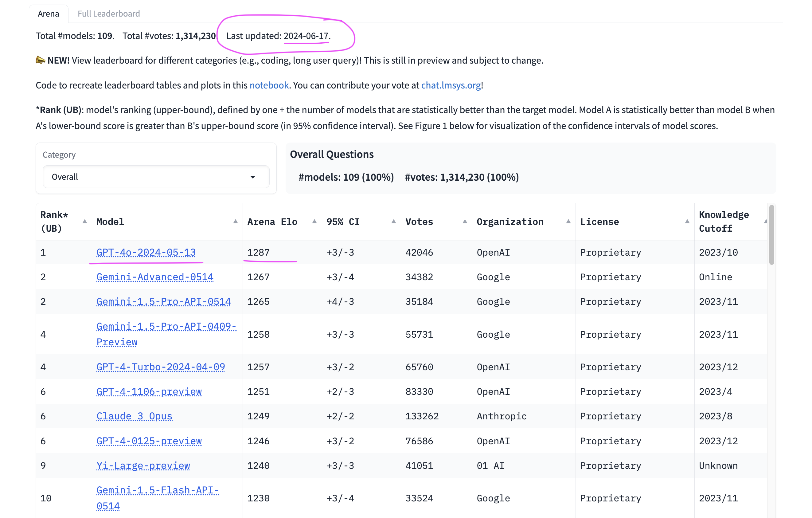Sort by License column arrow

687,222
